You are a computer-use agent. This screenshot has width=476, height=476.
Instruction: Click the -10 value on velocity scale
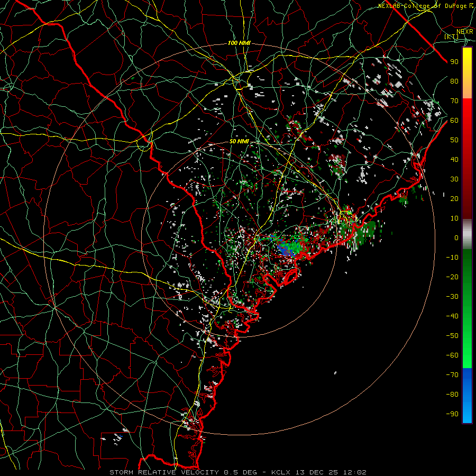[x=452, y=258]
